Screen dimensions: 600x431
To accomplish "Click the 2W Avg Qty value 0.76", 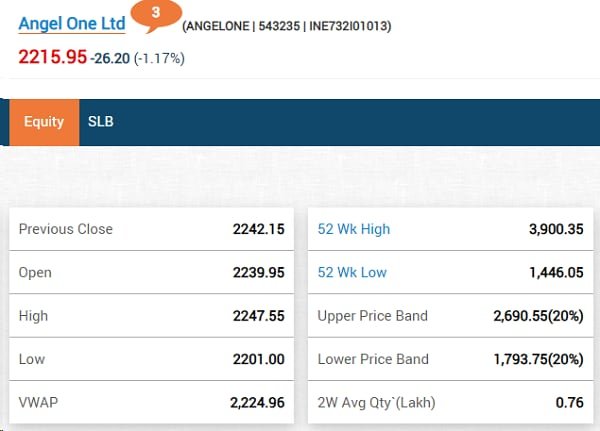I will tap(571, 404).
